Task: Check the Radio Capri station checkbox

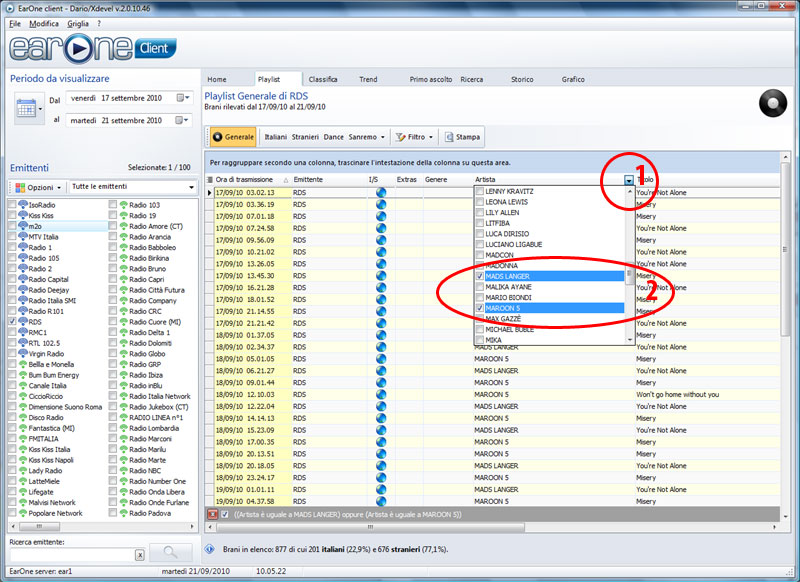Action: pos(113,279)
